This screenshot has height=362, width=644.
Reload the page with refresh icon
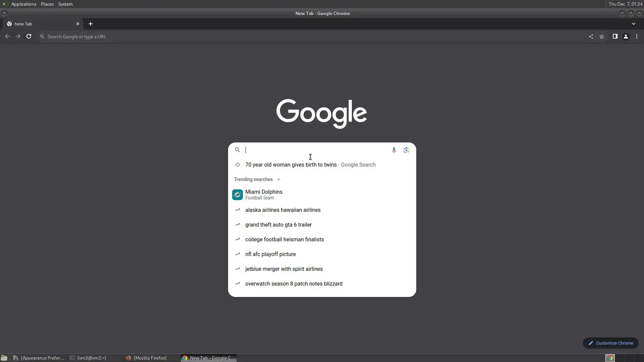29,37
